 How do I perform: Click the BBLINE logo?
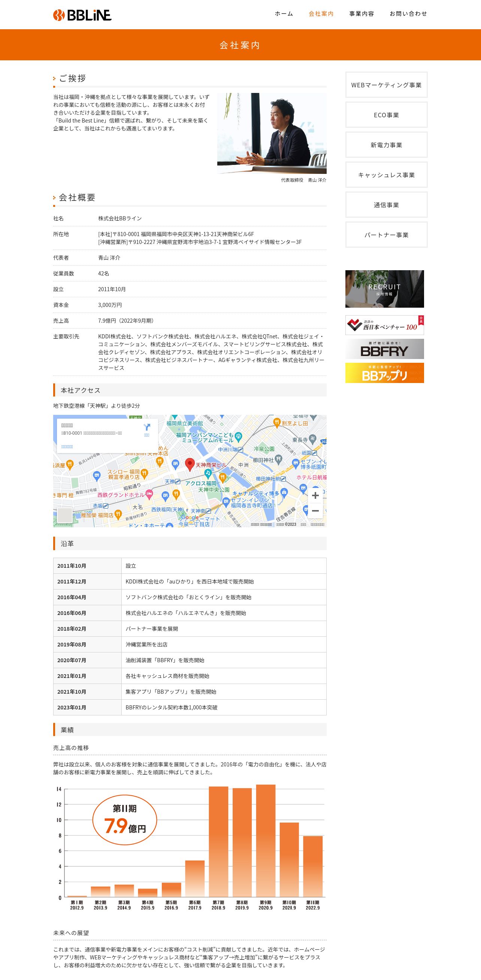point(82,15)
